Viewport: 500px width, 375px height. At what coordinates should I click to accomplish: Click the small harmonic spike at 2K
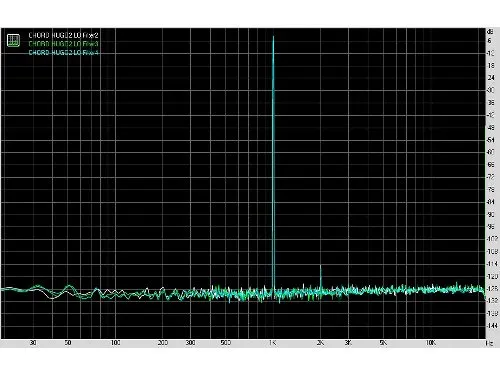point(321,267)
